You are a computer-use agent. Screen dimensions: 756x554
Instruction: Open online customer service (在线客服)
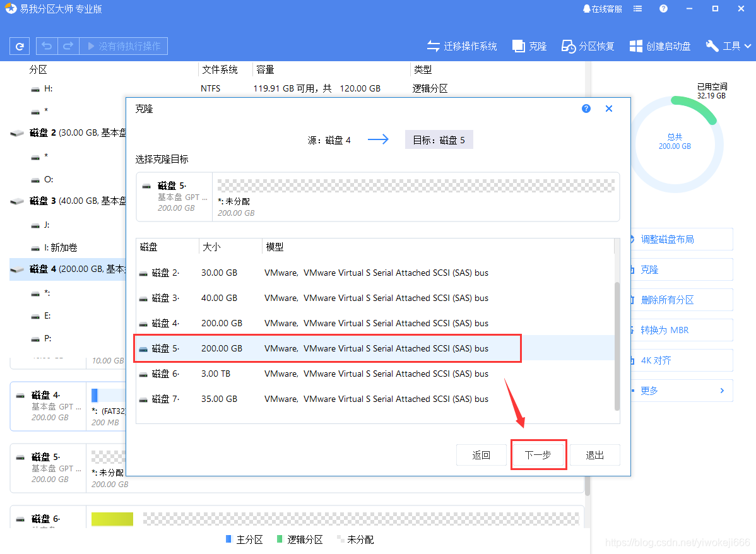click(602, 9)
